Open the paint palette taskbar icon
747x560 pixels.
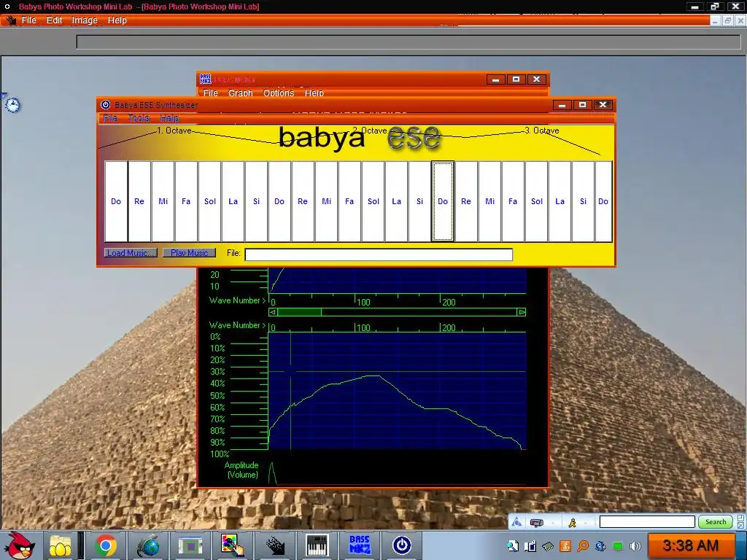click(233, 545)
